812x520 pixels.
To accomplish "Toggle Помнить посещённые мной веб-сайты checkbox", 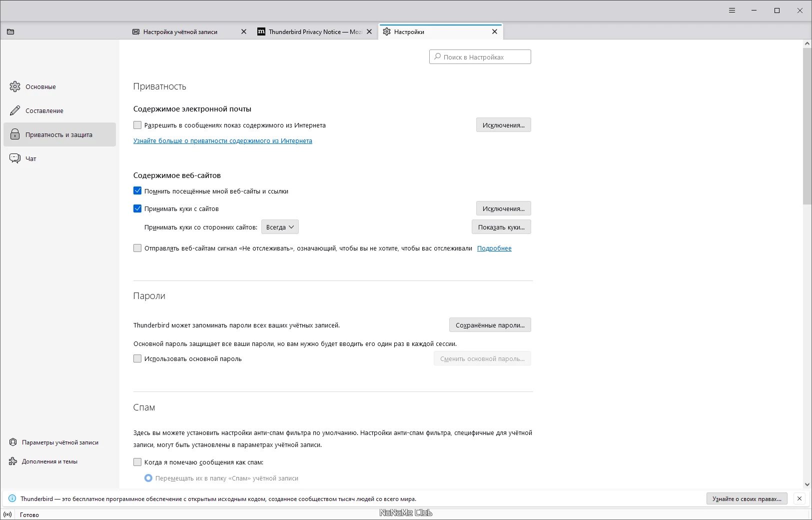I will coord(137,190).
